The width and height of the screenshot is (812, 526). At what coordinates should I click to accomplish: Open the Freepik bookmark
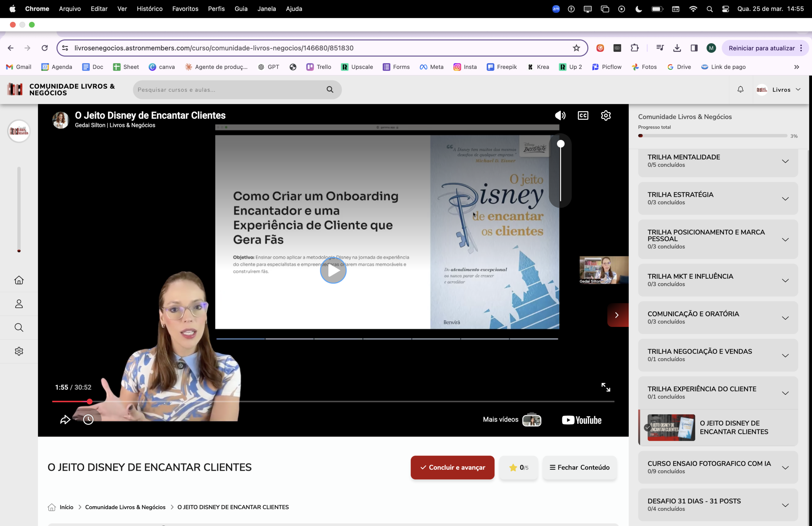tap(501, 67)
